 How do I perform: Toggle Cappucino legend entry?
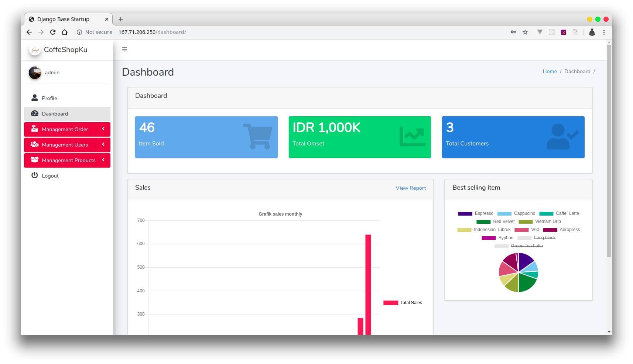(516, 213)
